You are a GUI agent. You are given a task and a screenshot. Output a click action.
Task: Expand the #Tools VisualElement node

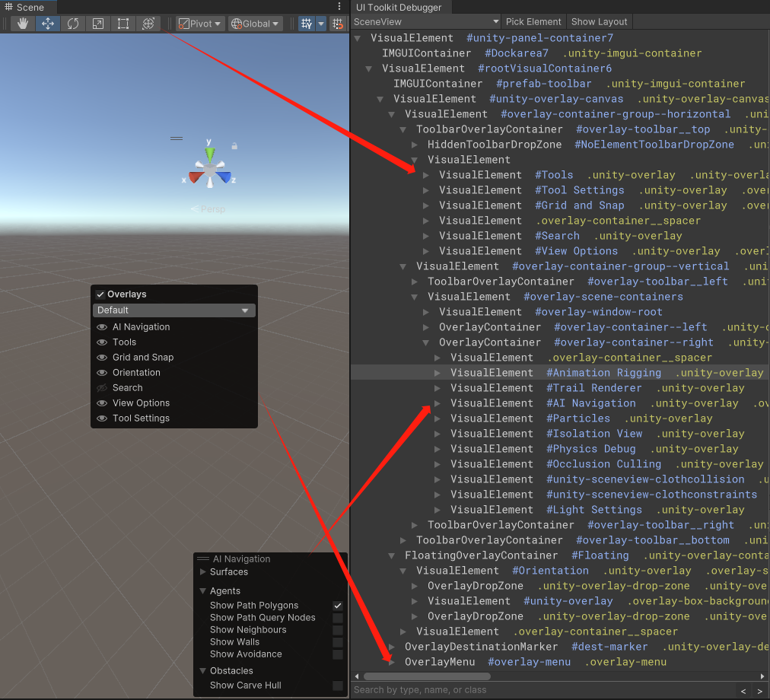pos(426,175)
